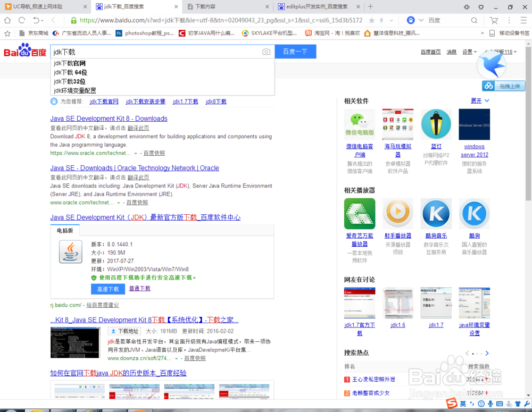Open the shopping cart icon

[494, 20]
